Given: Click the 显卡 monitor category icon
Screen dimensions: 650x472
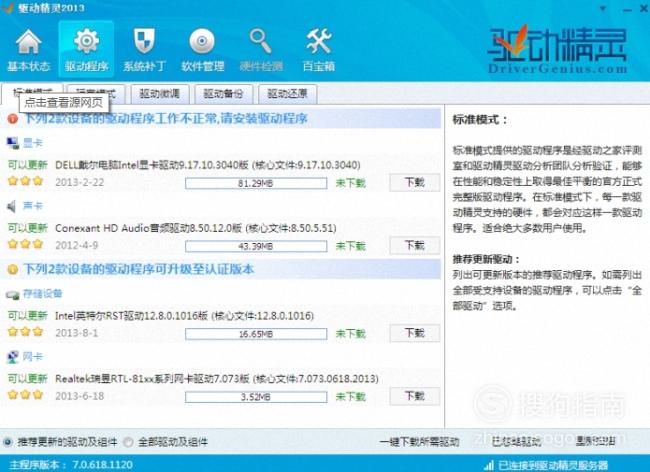Looking at the screenshot, I should [x=12, y=143].
